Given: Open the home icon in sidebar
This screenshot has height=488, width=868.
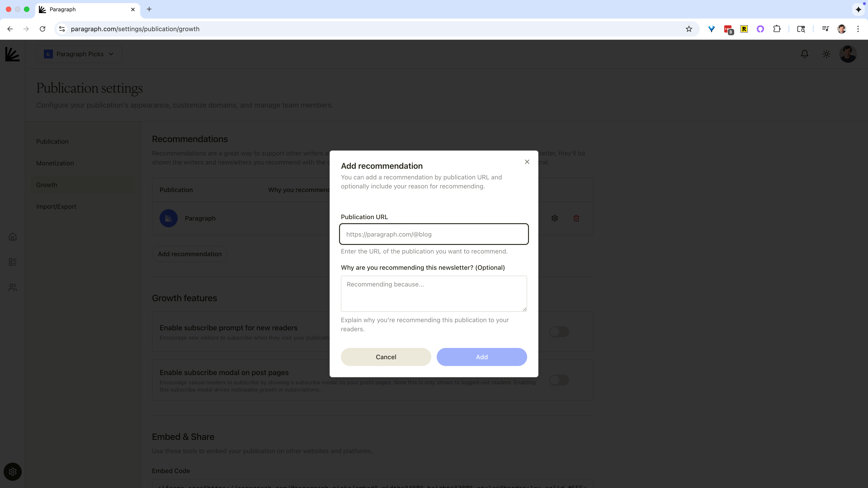Looking at the screenshot, I should pyautogui.click(x=12, y=237).
